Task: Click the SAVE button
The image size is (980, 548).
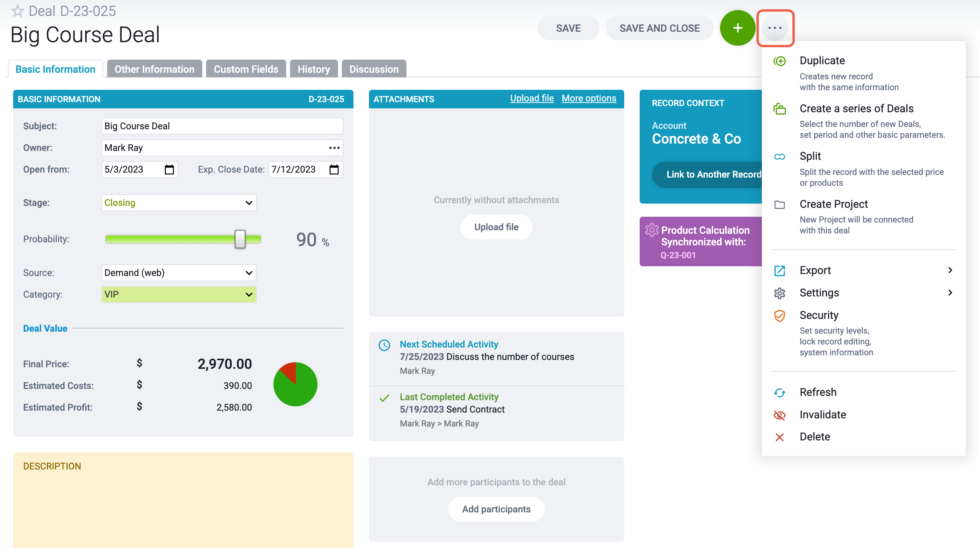Action: click(x=568, y=28)
